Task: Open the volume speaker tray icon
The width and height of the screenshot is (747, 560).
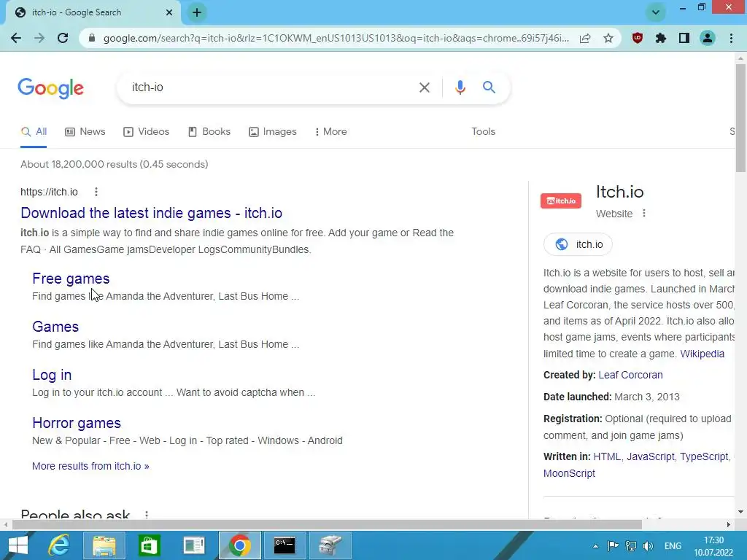Action: click(x=648, y=546)
